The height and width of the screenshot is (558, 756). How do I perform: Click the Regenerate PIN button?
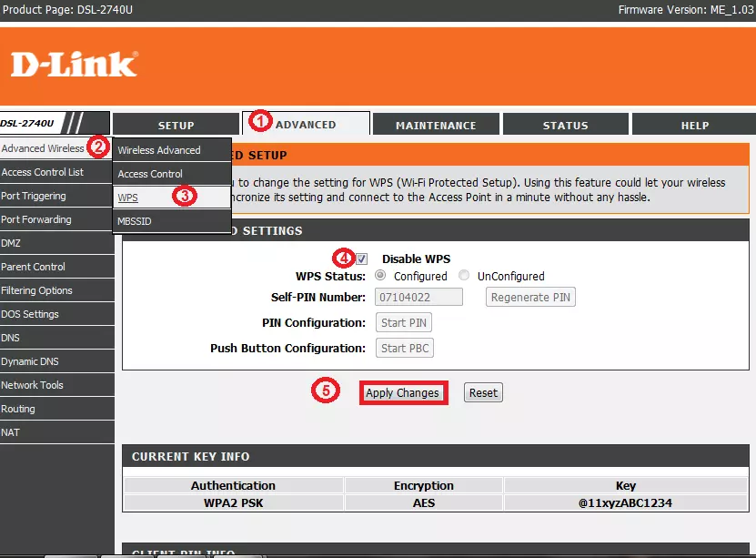(530, 297)
